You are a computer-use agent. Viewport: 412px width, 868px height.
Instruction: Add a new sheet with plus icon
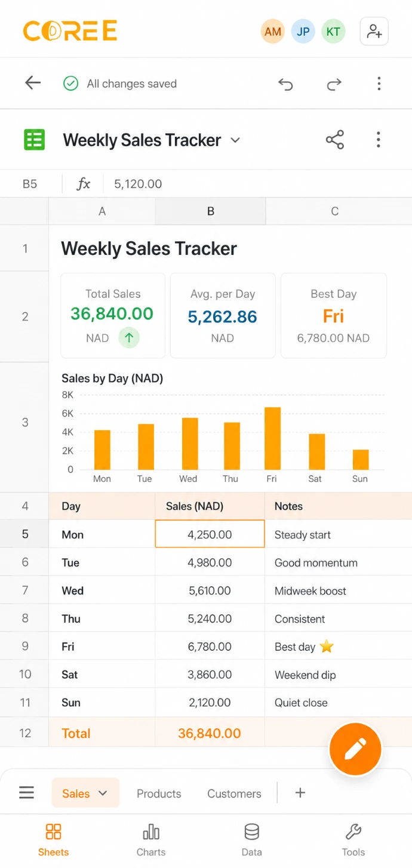coord(300,793)
